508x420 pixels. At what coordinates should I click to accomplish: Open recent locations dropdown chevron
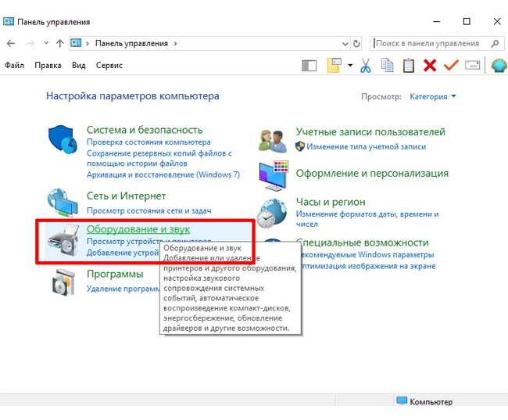coord(46,43)
